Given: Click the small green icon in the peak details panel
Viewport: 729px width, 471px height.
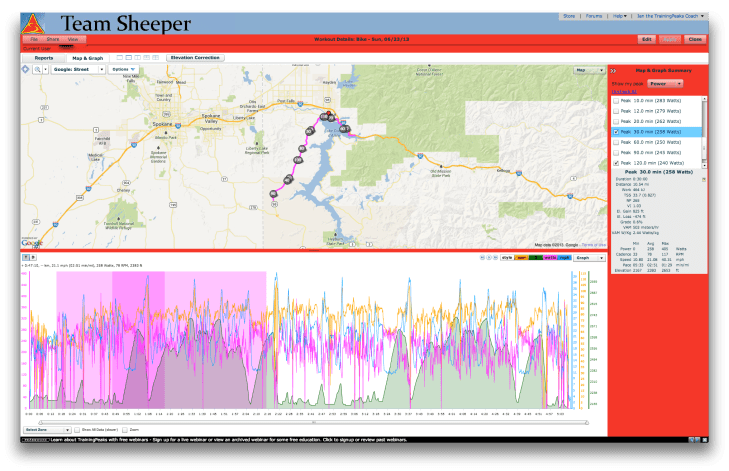Looking at the screenshot, I should click(x=704, y=179).
